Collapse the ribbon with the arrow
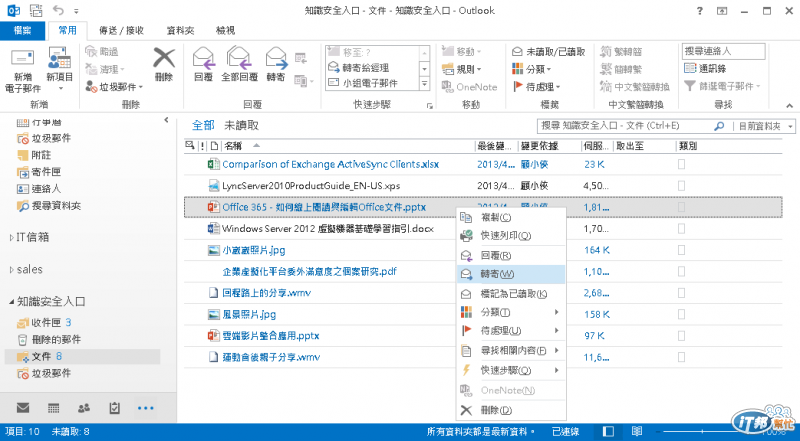 pyautogui.click(x=789, y=106)
